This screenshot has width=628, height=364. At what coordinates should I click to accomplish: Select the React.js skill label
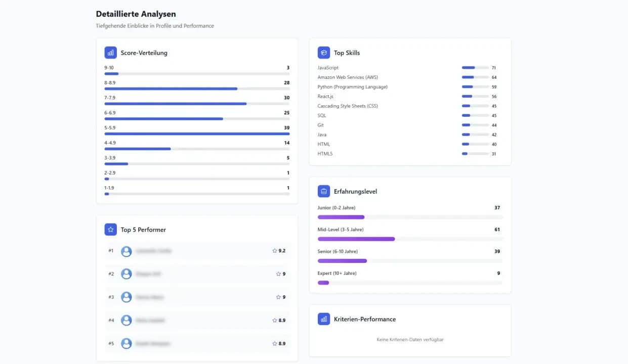pos(325,97)
